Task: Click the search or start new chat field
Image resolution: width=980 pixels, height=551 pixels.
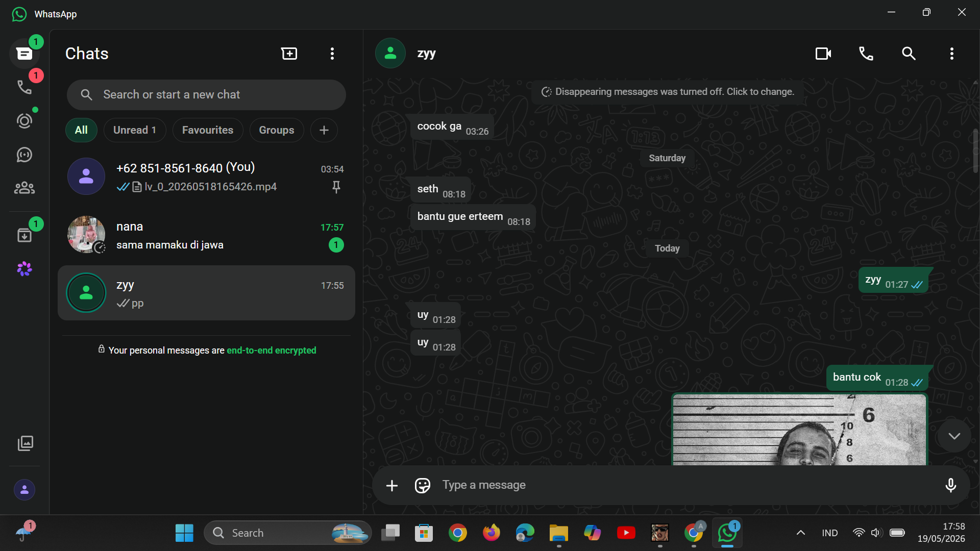Action: [206, 94]
